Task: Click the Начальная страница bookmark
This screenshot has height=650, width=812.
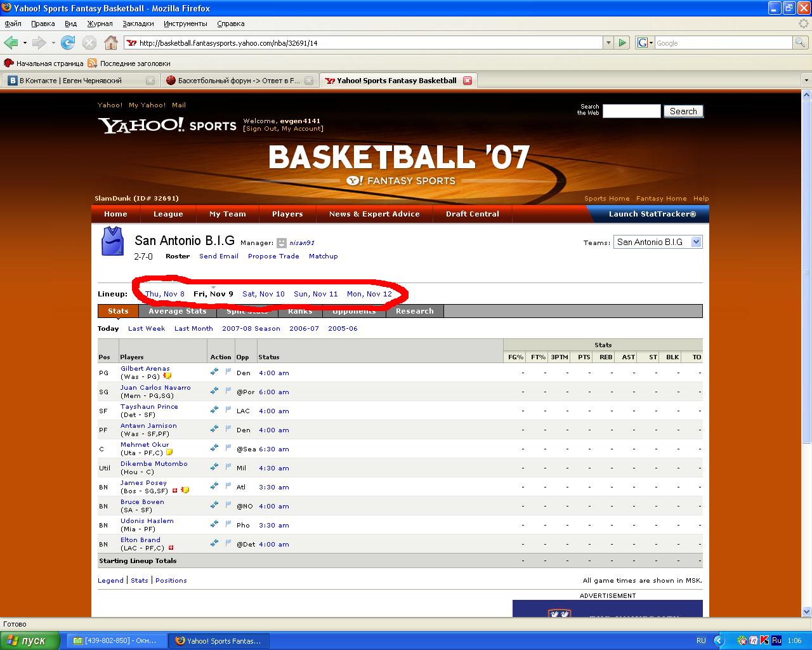Action: [x=44, y=63]
